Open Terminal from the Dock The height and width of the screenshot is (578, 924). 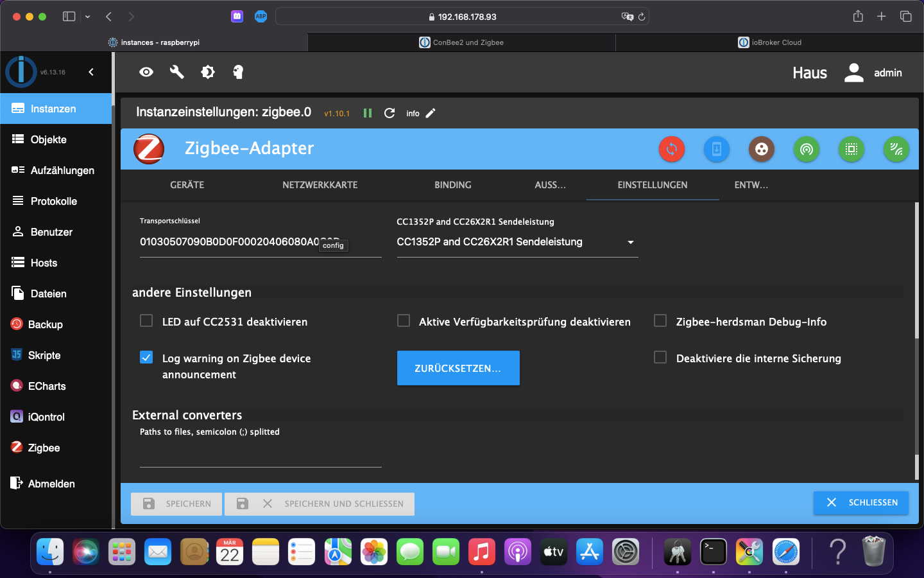pyautogui.click(x=714, y=552)
